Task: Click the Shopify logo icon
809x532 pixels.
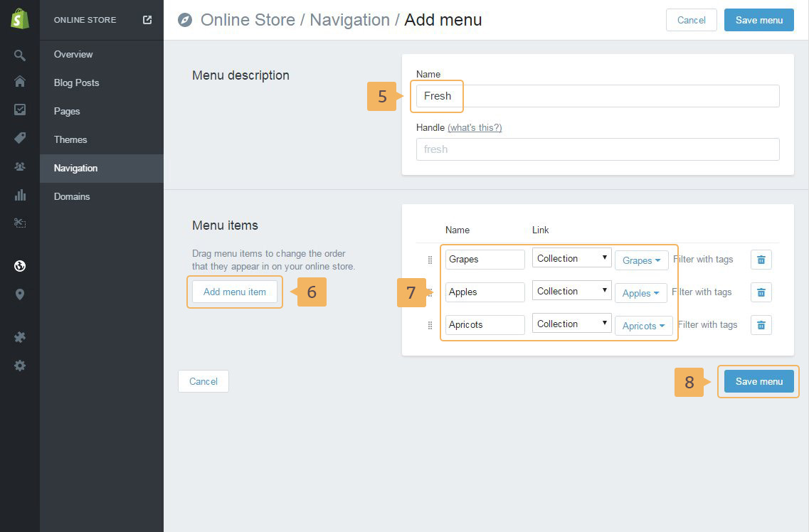Action: pyautogui.click(x=20, y=19)
